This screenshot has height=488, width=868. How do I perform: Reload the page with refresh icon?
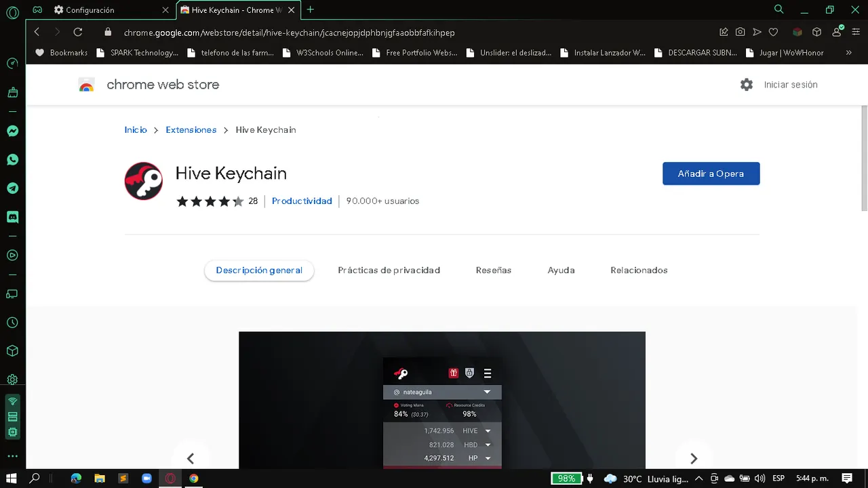(x=78, y=32)
